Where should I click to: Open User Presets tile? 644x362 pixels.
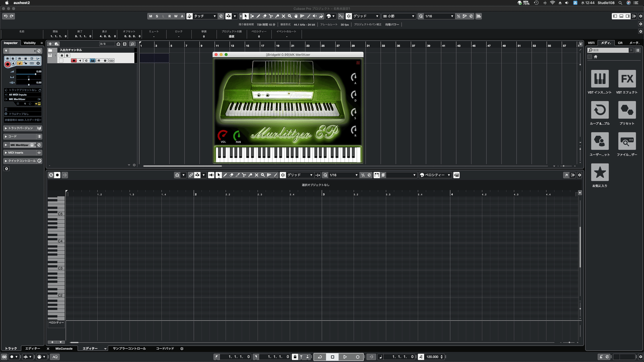(x=600, y=141)
